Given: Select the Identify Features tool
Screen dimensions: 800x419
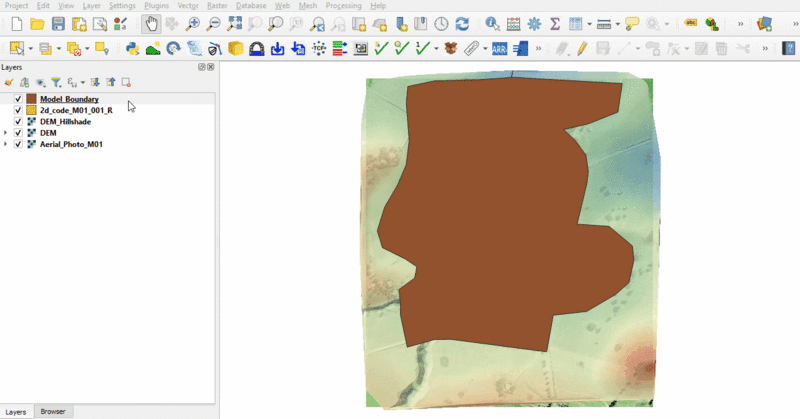Looking at the screenshot, I should [x=491, y=23].
